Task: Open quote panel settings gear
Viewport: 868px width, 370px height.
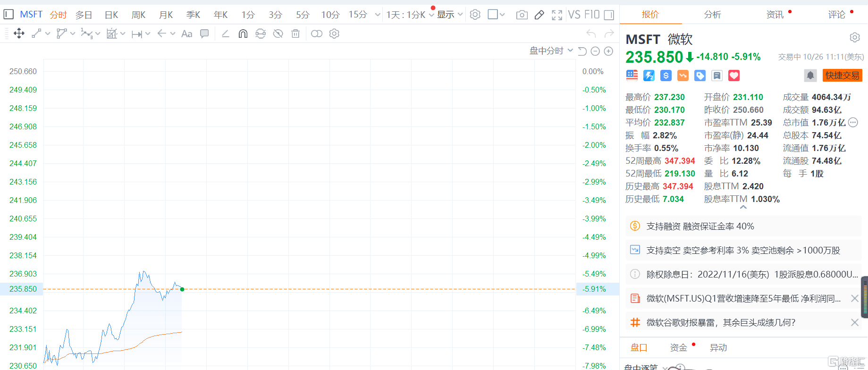Action: [x=855, y=37]
